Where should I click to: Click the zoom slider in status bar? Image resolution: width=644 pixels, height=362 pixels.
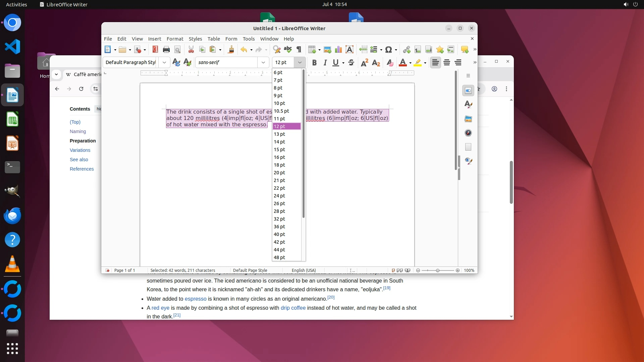click(437, 270)
